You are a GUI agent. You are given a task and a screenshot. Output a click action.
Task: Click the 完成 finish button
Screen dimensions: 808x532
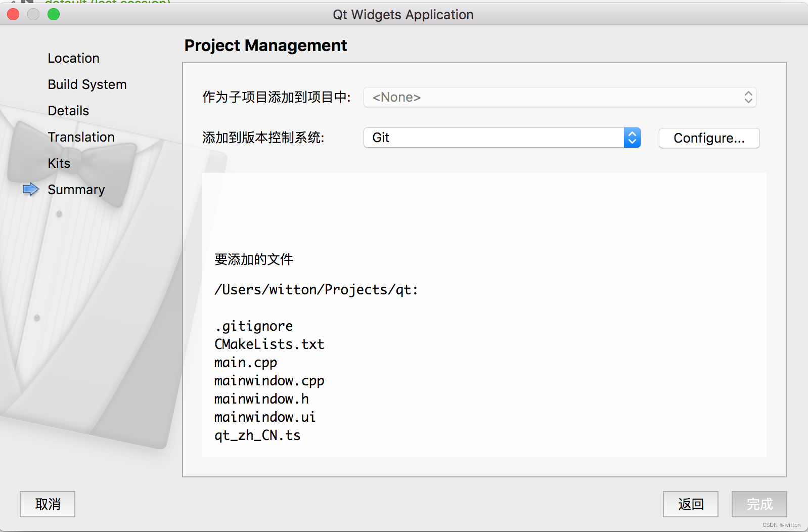pos(759,504)
